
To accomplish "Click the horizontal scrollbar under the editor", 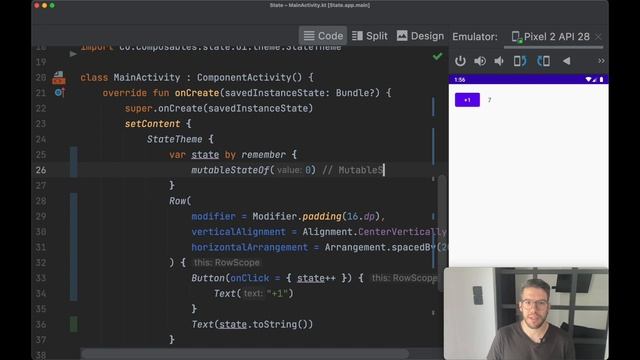I will point(245,353).
